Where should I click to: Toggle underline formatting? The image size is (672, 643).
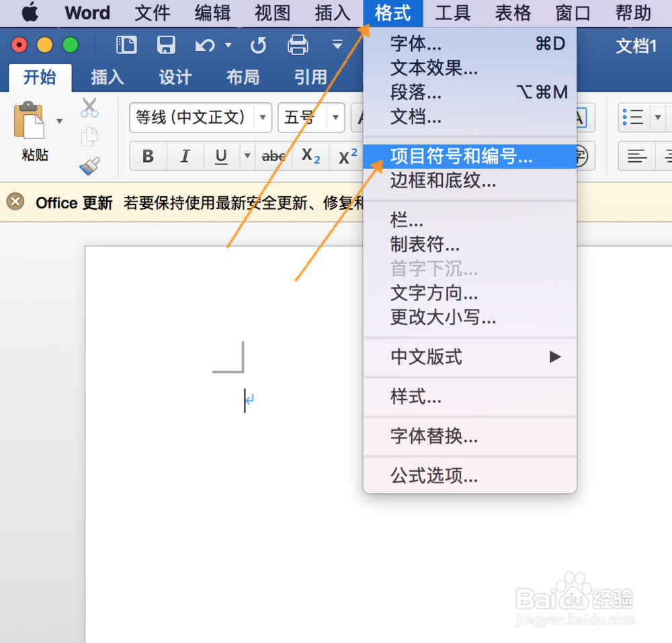click(x=221, y=157)
